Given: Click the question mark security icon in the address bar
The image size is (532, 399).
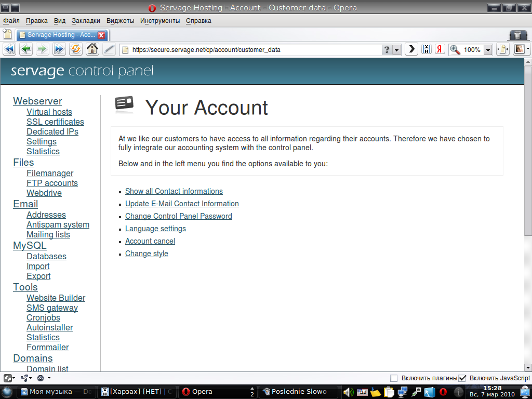Looking at the screenshot, I should pos(387,49).
